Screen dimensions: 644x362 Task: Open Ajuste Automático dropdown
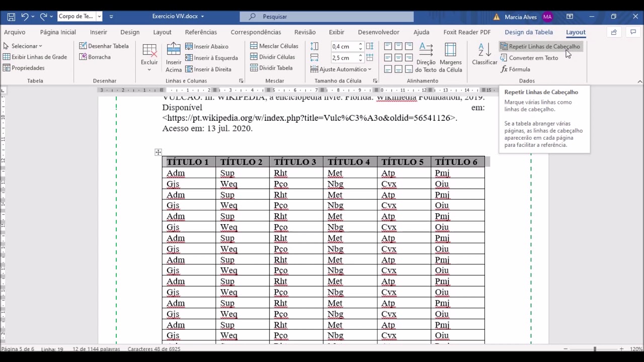(x=341, y=69)
